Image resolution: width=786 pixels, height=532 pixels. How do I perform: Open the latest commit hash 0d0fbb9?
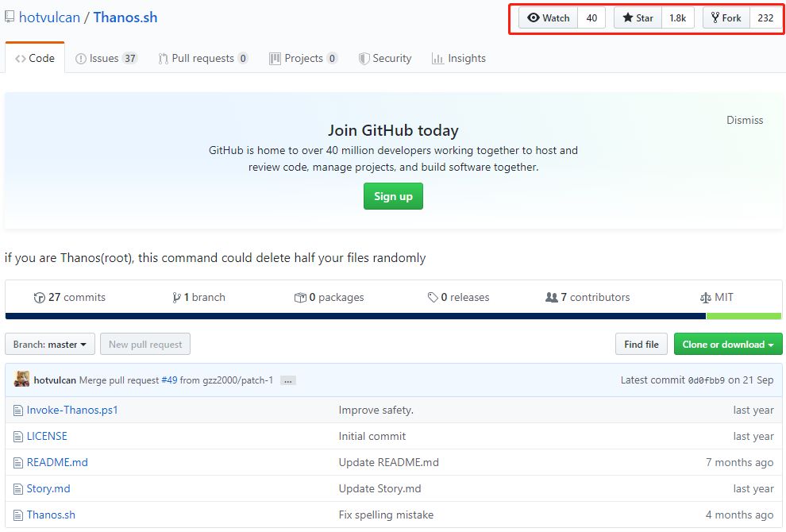coord(707,380)
